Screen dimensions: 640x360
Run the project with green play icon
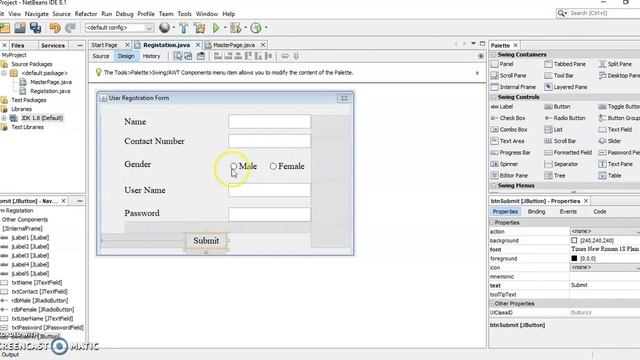216,28
